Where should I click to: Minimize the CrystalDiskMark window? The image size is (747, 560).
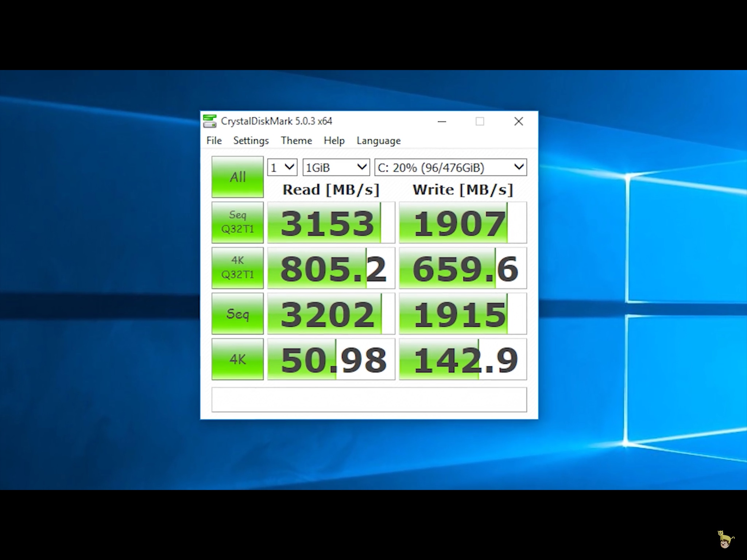click(x=442, y=121)
